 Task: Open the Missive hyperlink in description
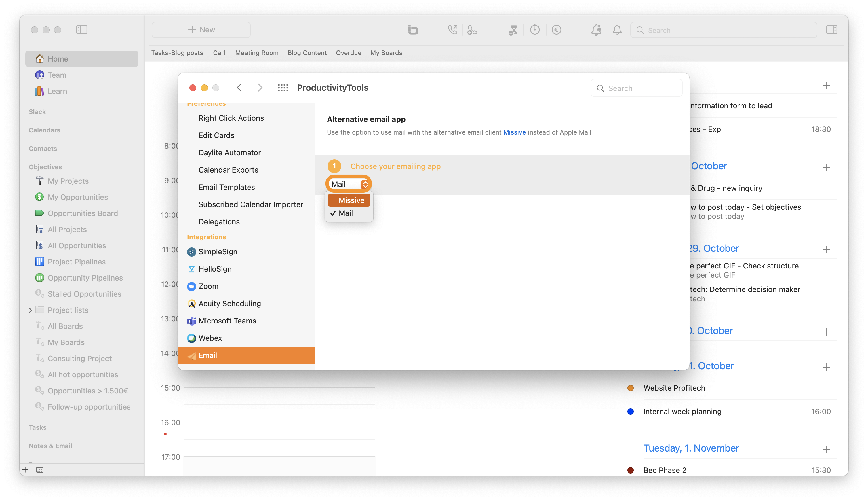(x=514, y=132)
